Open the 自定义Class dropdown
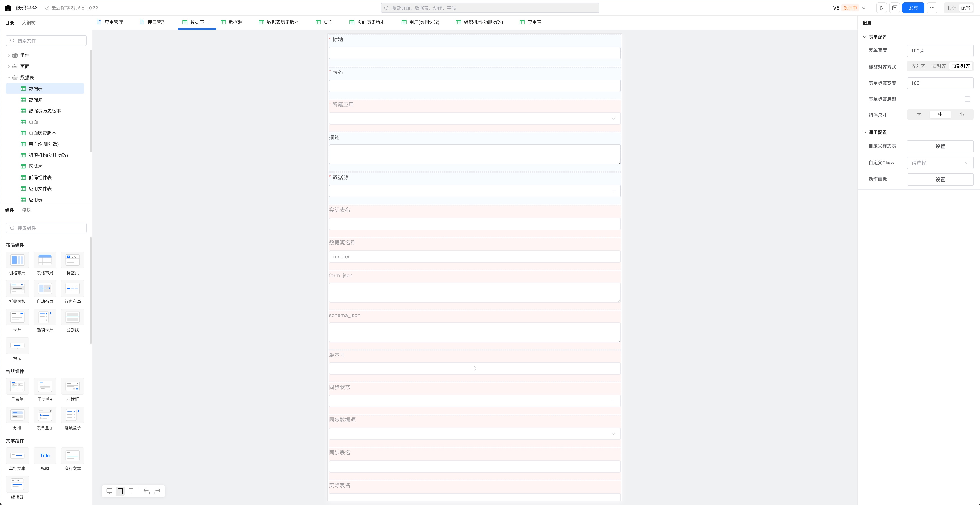Image resolution: width=980 pixels, height=505 pixels. tap(940, 163)
